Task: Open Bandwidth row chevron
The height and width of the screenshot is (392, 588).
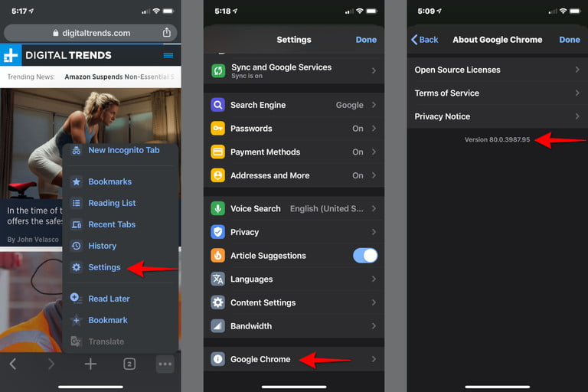Action: click(374, 326)
